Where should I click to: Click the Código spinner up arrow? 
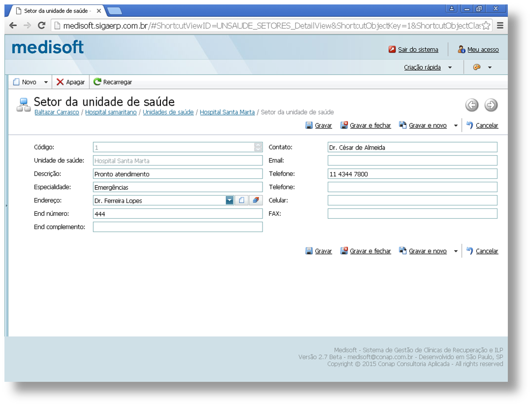click(x=258, y=145)
